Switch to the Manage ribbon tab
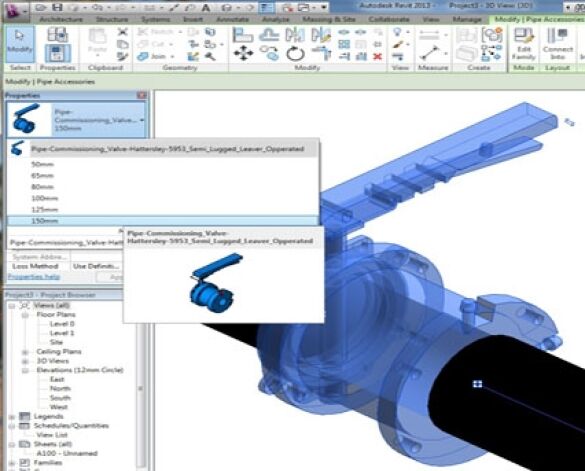 (467, 19)
